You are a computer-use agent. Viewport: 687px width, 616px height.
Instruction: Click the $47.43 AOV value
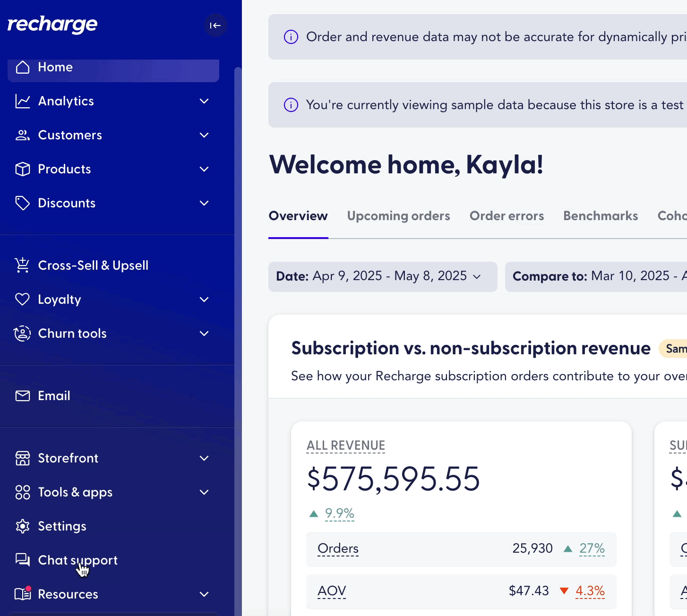[x=529, y=591]
